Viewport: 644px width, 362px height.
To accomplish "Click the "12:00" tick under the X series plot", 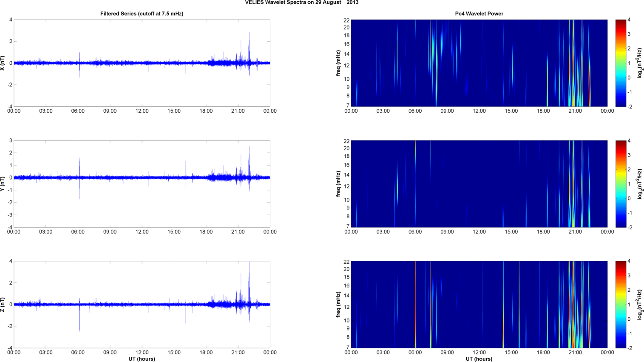I will coord(142,111).
